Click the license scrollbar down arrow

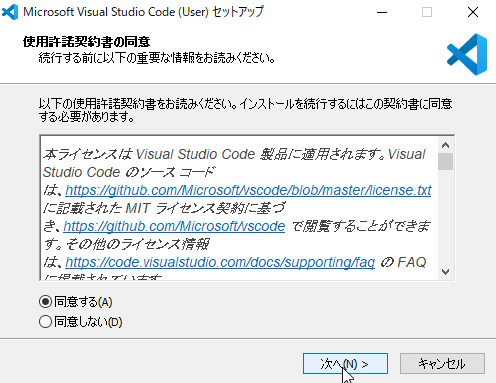pos(445,272)
